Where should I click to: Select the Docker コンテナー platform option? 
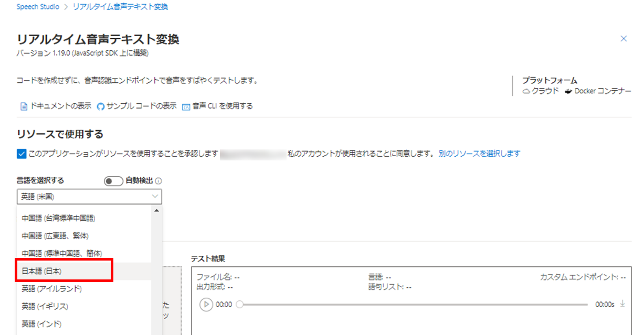603,91
